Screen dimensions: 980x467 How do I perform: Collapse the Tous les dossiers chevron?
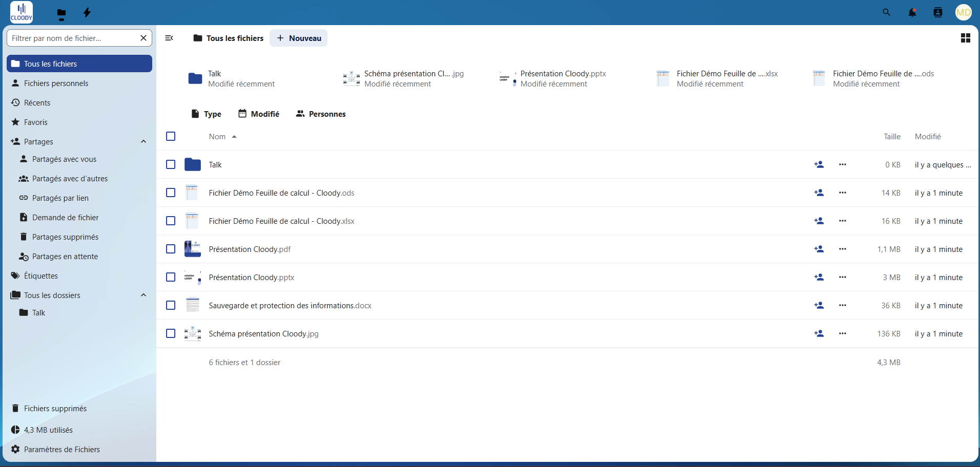click(144, 295)
